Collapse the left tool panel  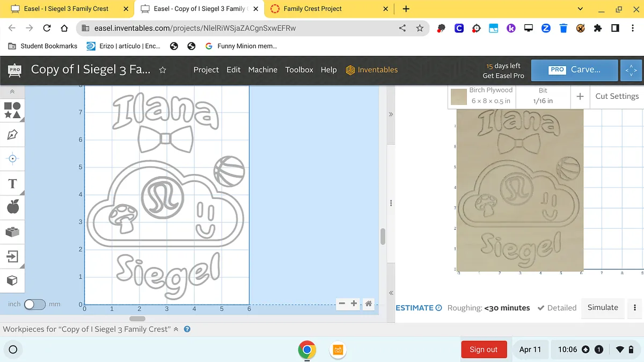click(x=12, y=92)
